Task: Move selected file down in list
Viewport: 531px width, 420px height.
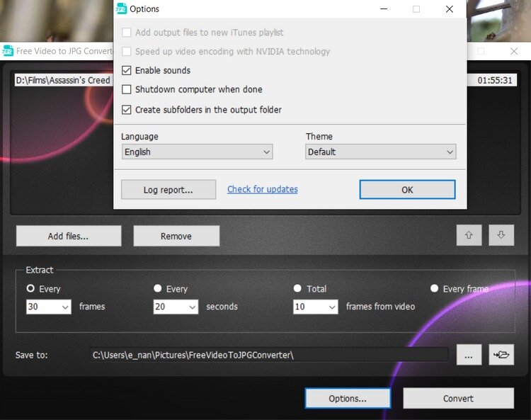Action: point(501,235)
